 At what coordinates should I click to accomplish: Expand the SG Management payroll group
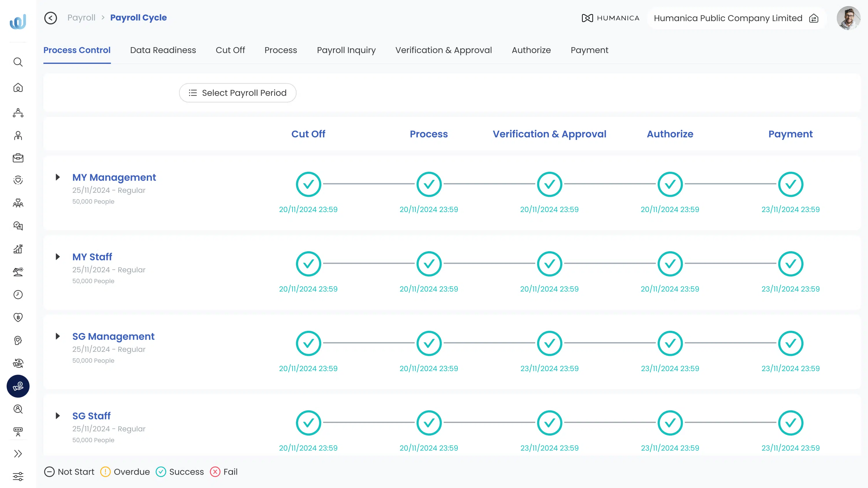pyautogui.click(x=57, y=336)
